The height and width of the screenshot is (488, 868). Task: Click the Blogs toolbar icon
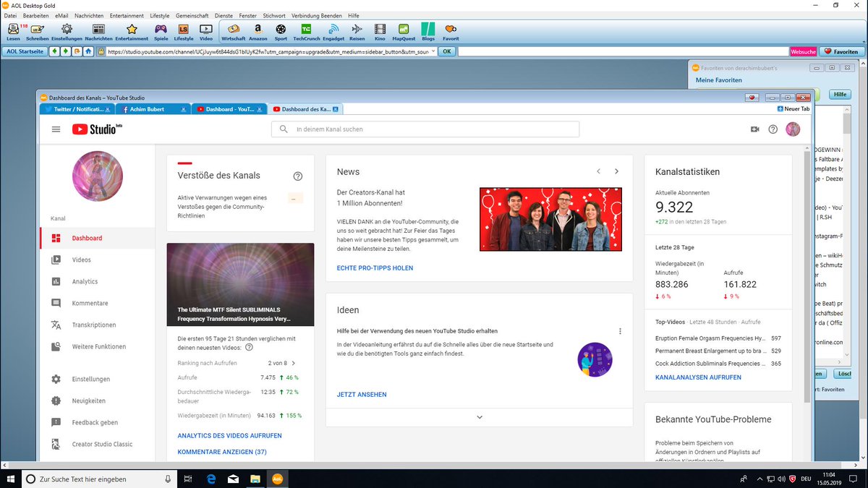tap(428, 31)
